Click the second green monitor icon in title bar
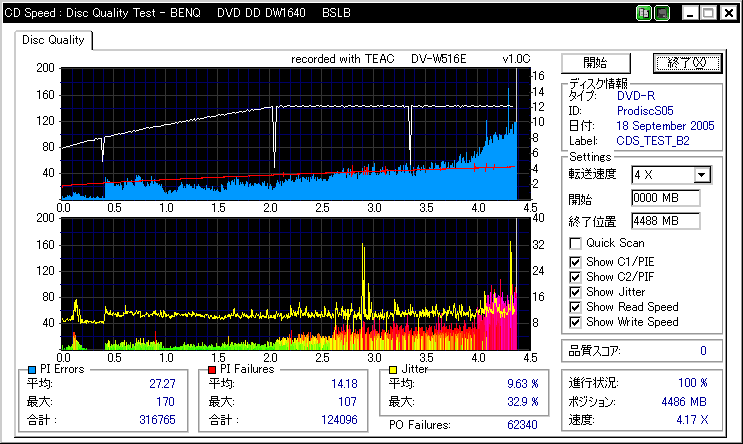 (662, 13)
